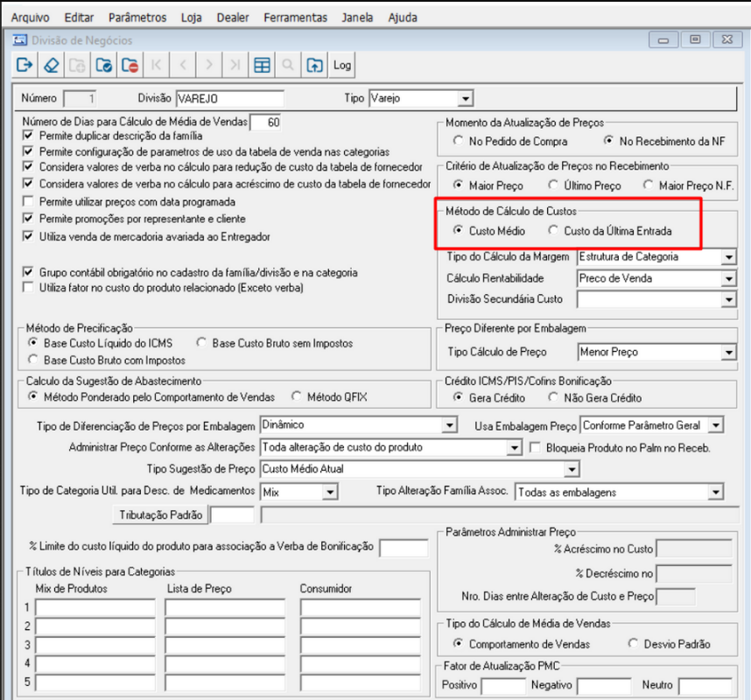Go to previous record arrow
751x700 pixels.
point(182,65)
